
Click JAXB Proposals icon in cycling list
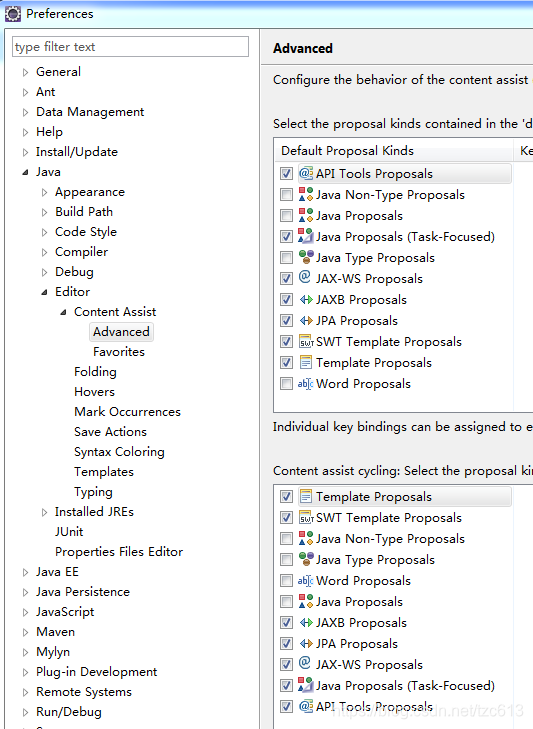[x=306, y=623]
